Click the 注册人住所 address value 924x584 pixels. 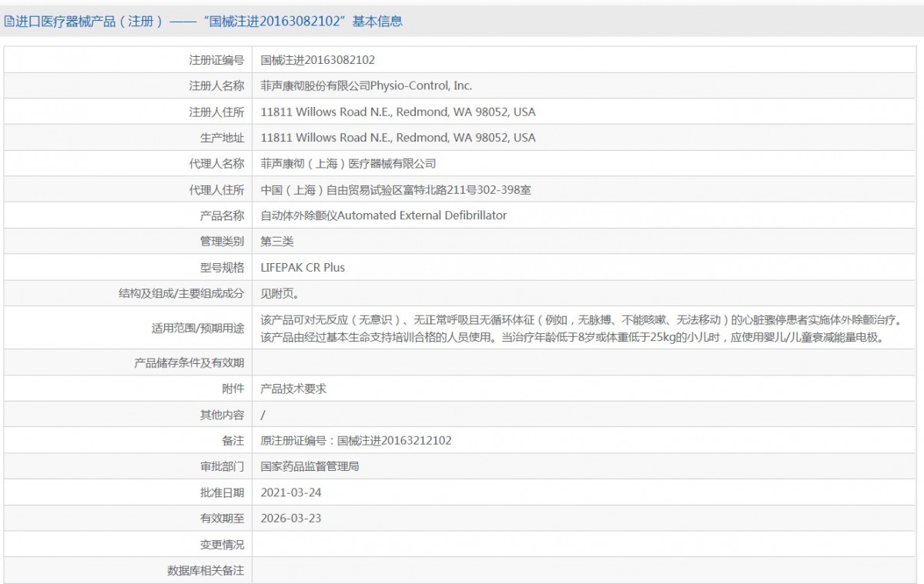(x=398, y=112)
